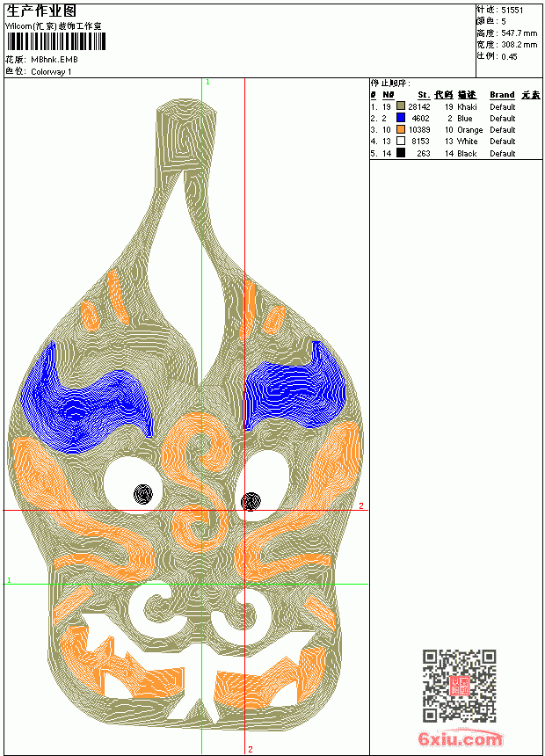Select the left blue eyebrow shape
The width and height of the screenshot is (545, 756).
tap(86, 397)
